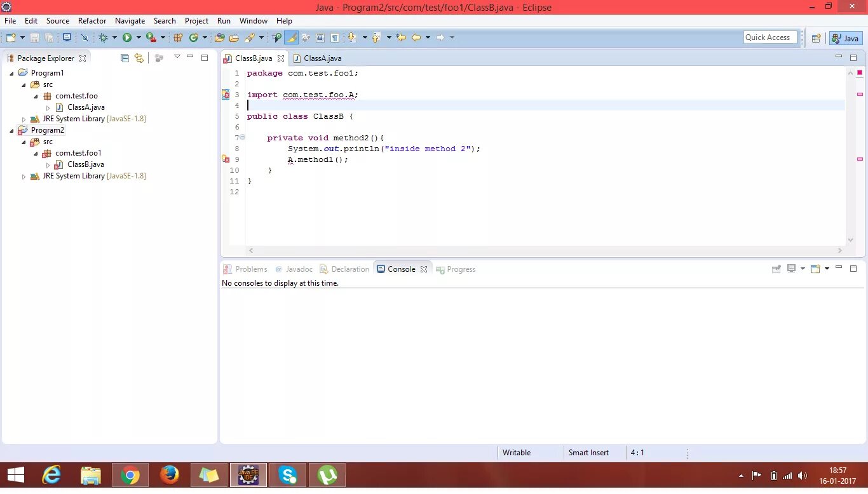Click the Quick Access search field

coord(770,37)
